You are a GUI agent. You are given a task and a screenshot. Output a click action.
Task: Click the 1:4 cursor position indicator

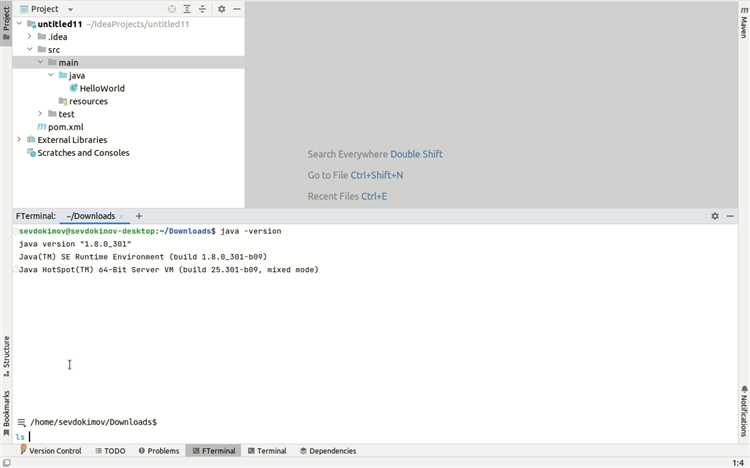coord(738,463)
